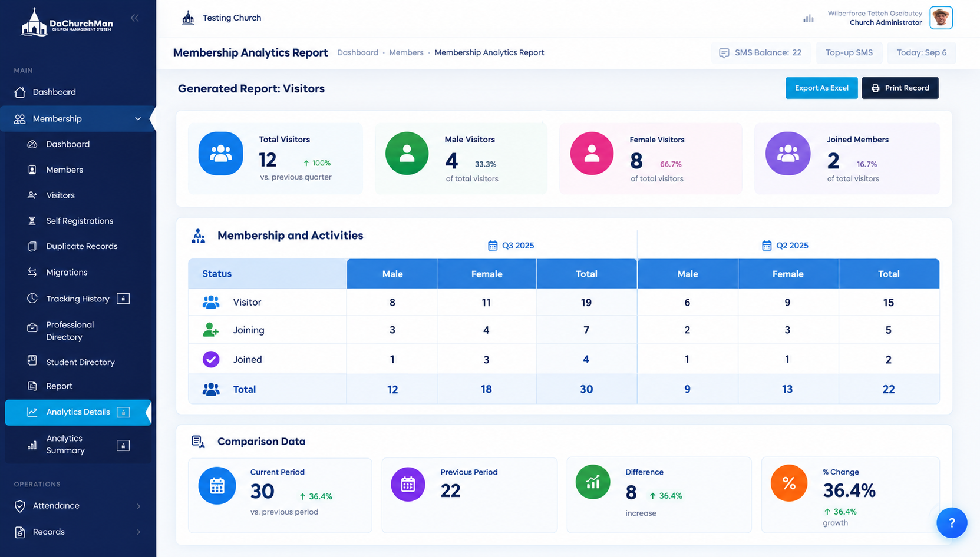This screenshot has height=557, width=980.
Task: Click the Previous Period purple calendar icon
Action: [x=408, y=485]
